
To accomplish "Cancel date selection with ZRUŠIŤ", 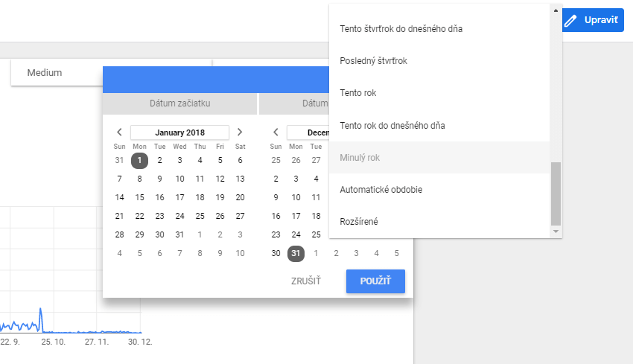I will 306,281.
